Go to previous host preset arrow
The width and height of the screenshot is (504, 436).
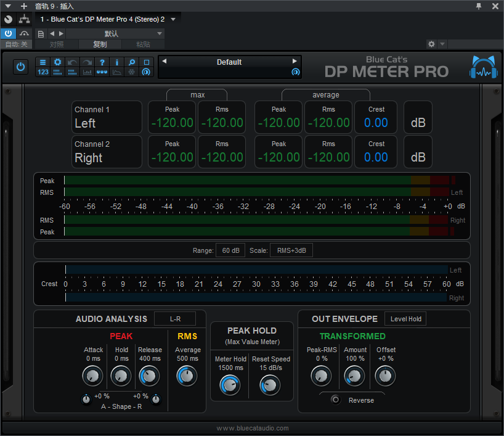pyautogui.click(x=52, y=33)
